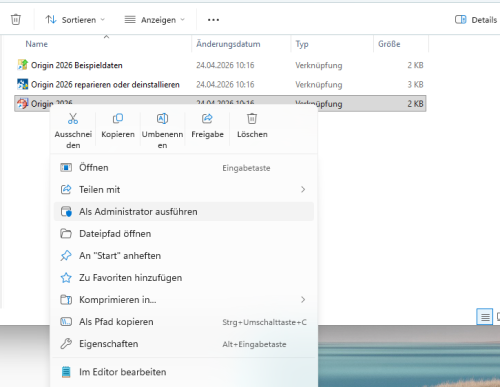Click the selected Origin 2026 file icon

click(23, 104)
